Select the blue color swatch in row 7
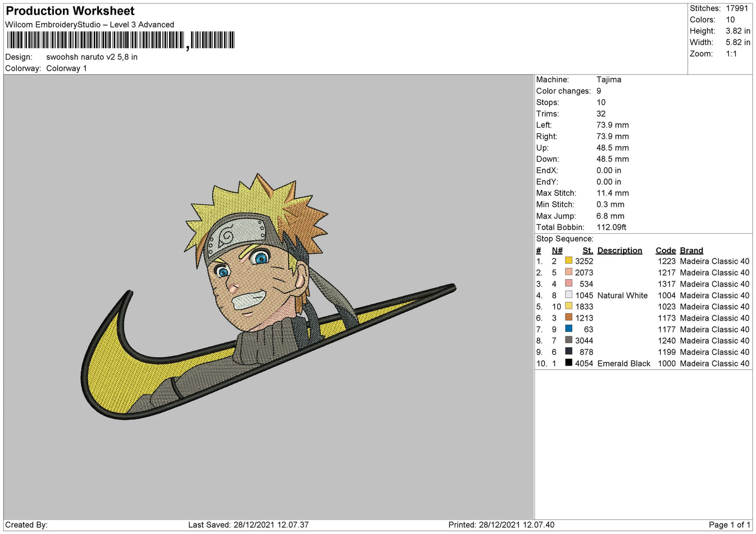756x534 pixels. pyautogui.click(x=569, y=329)
